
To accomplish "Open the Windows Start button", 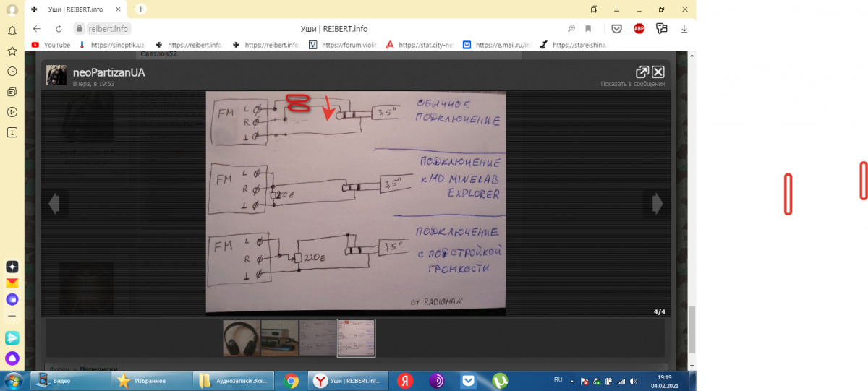I will pos(14,380).
